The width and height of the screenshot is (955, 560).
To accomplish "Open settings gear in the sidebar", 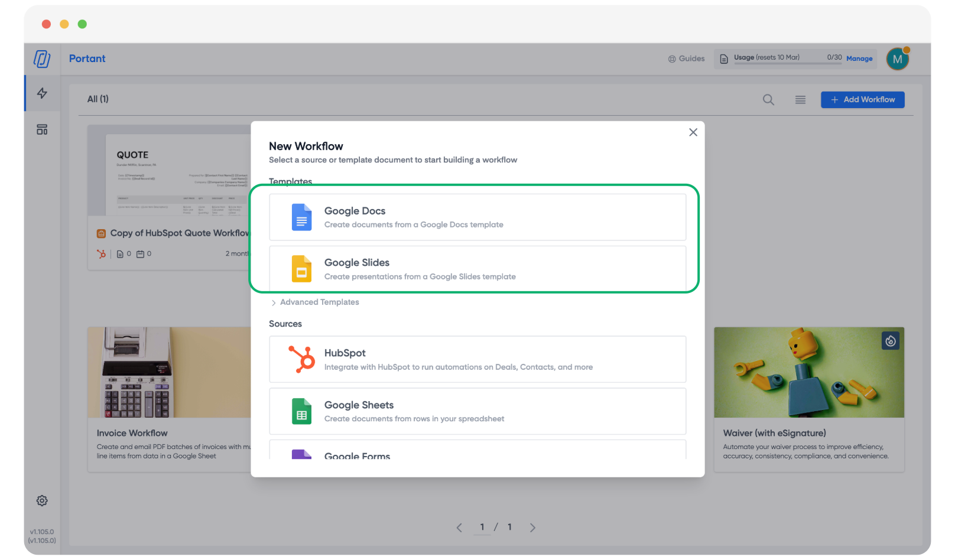I will [x=42, y=501].
